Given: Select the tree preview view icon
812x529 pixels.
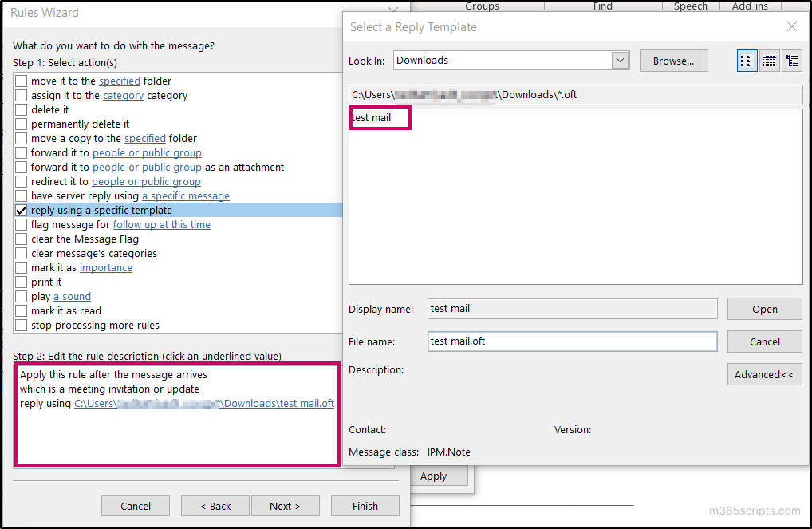Looking at the screenshot, I should tap(791, 60).
